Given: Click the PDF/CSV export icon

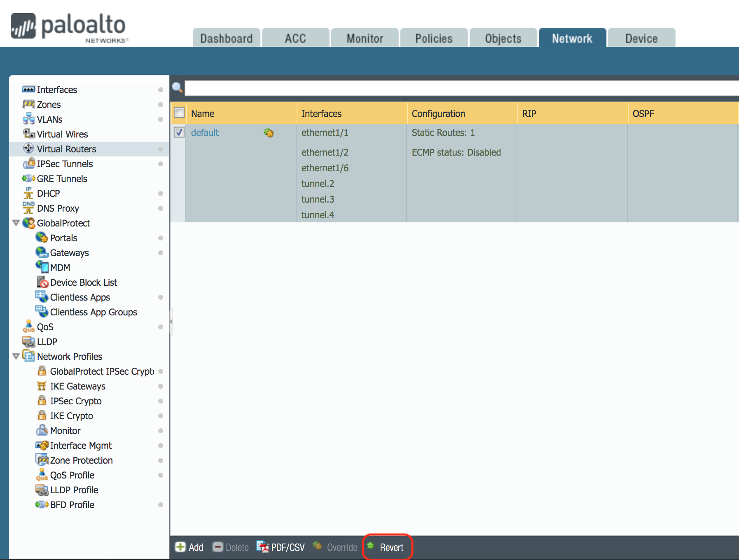Looking at the screenshot, I should 262,547.
